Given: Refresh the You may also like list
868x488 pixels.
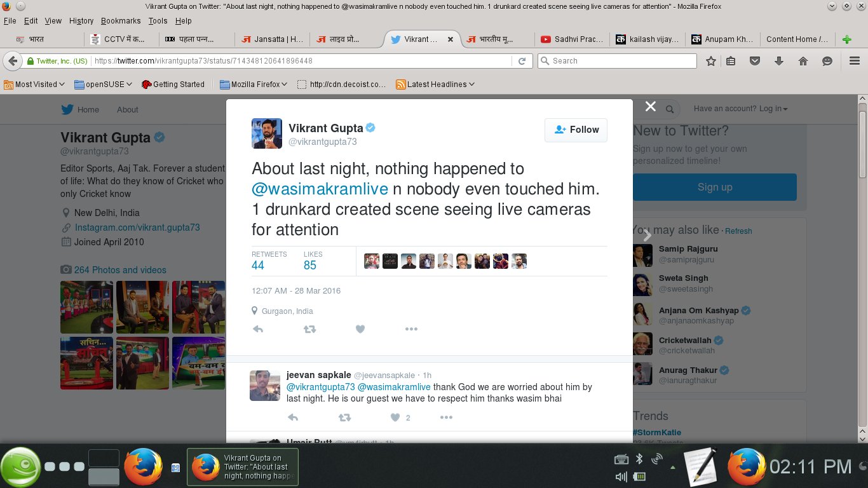Looking at the screenshot, I should click(x=738, y=231).
